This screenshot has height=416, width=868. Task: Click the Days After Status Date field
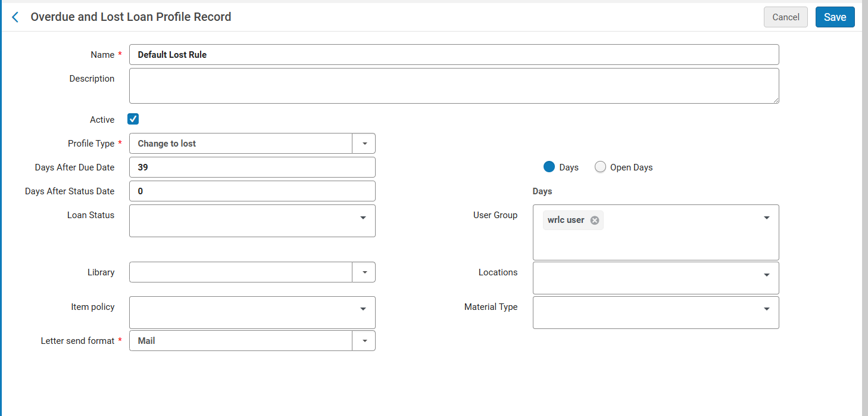(252, 191)
